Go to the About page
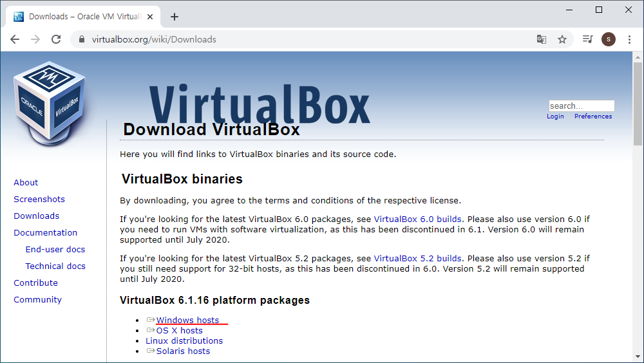 26,182
